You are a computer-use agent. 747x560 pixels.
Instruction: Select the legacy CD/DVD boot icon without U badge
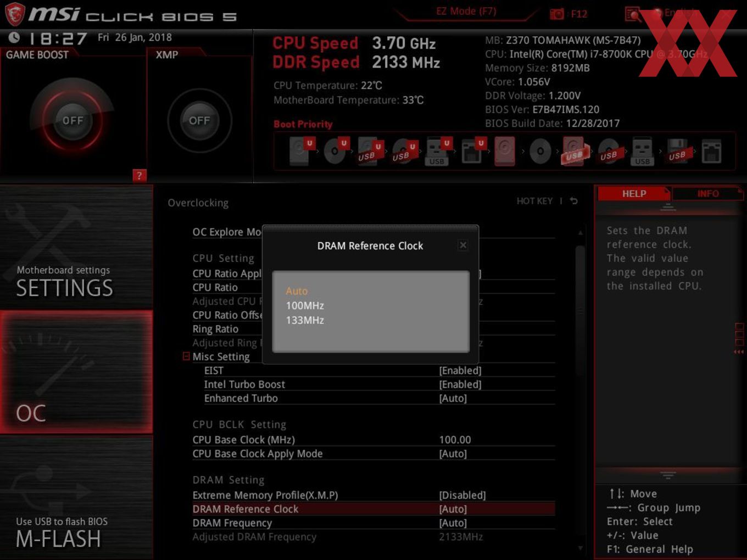click(540, 151)
